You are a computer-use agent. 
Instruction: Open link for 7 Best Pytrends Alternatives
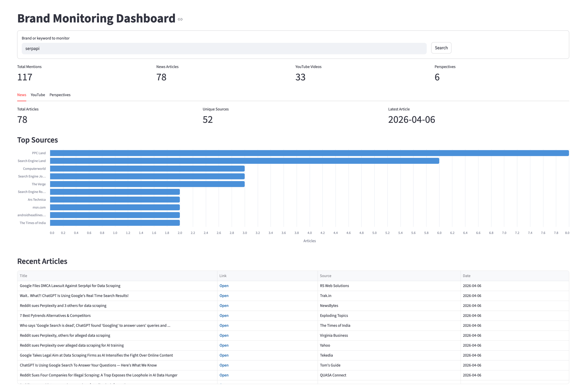224,315
